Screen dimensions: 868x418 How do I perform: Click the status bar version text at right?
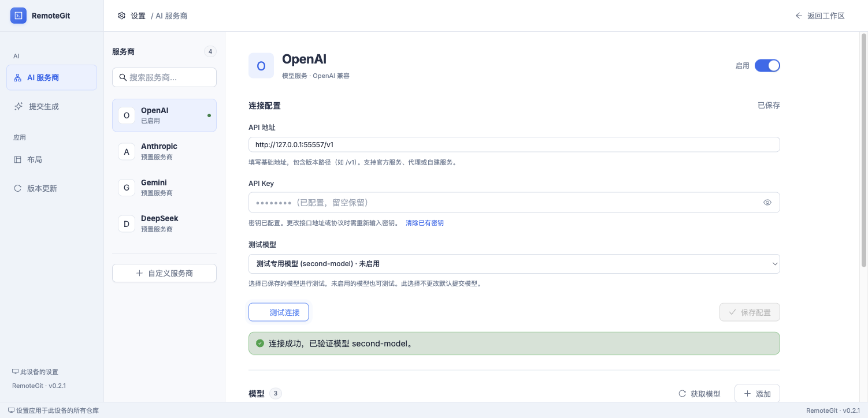tap(833, 410)
